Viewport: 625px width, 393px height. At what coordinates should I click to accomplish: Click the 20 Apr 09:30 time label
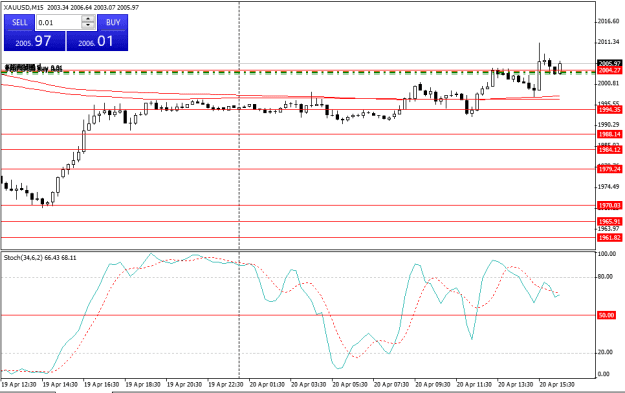pos(433,385)
